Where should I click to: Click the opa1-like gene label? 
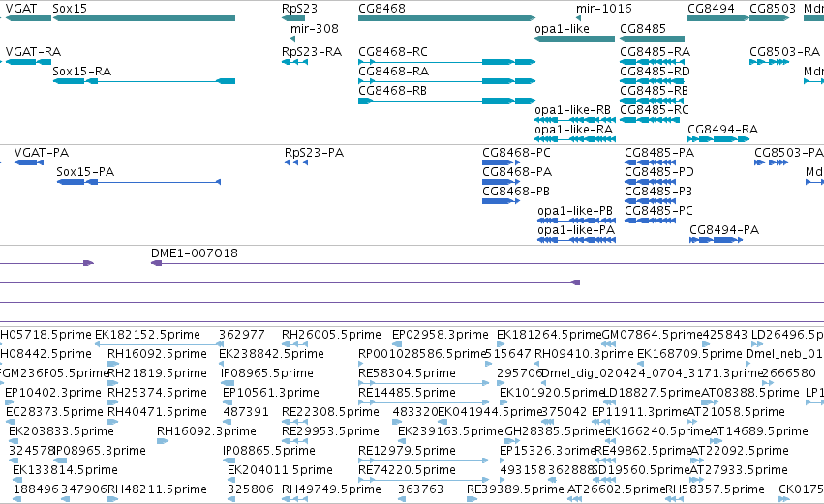coord(562,28)
